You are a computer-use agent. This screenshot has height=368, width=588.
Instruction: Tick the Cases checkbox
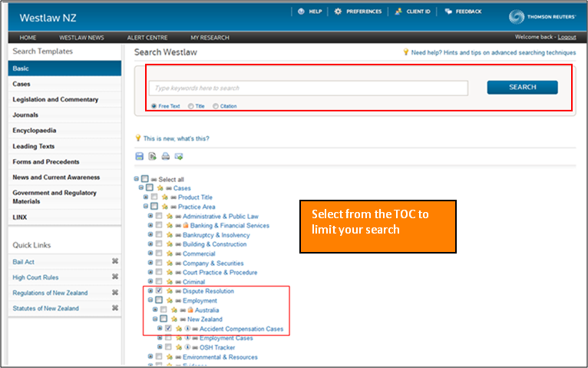click(150, 187)
